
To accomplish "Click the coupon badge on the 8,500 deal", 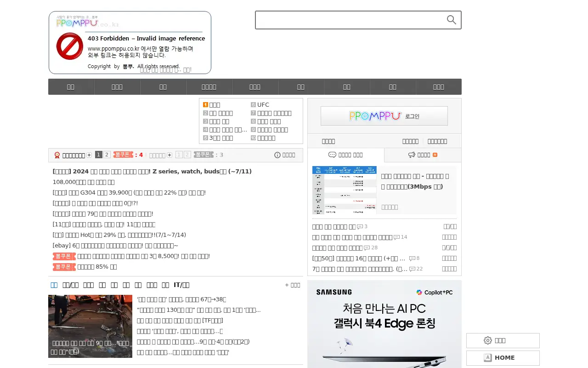I will (x=64, y=256).
